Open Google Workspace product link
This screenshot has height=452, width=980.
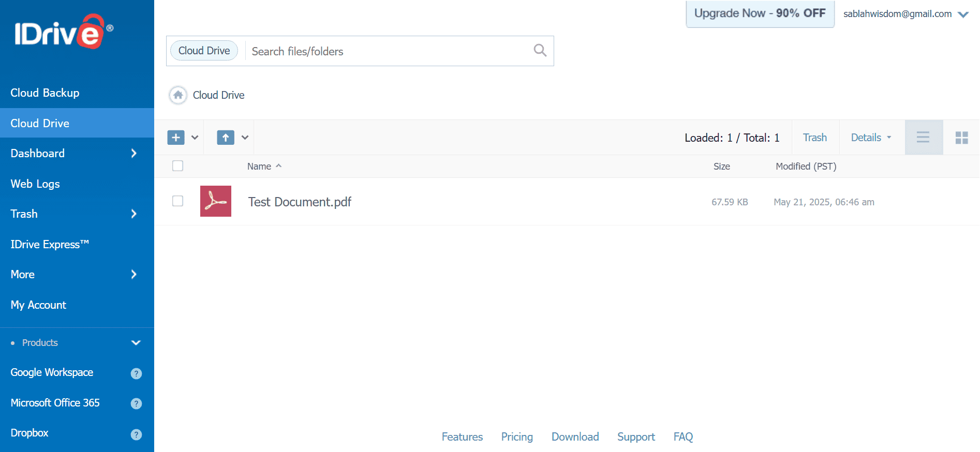point(52,372)
